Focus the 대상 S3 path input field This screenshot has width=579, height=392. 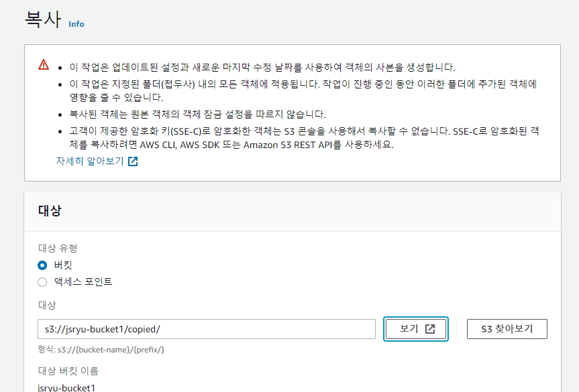tap(207, 329)
